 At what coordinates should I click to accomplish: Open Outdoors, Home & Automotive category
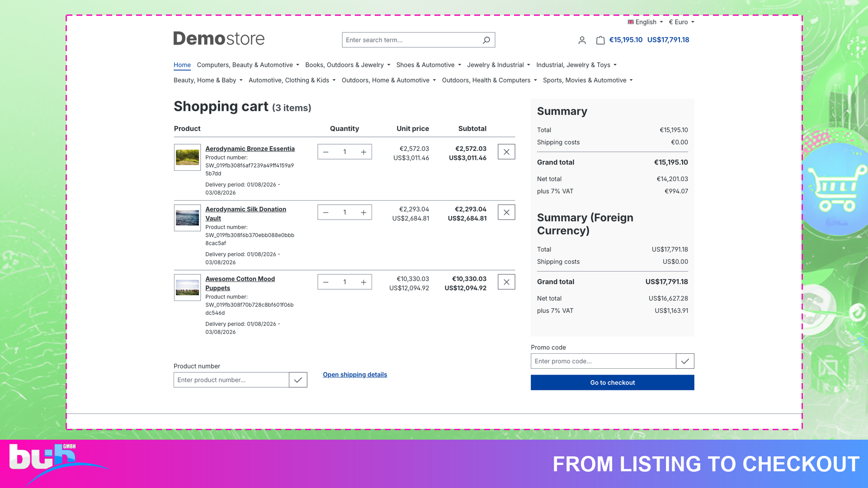point(389,80)
